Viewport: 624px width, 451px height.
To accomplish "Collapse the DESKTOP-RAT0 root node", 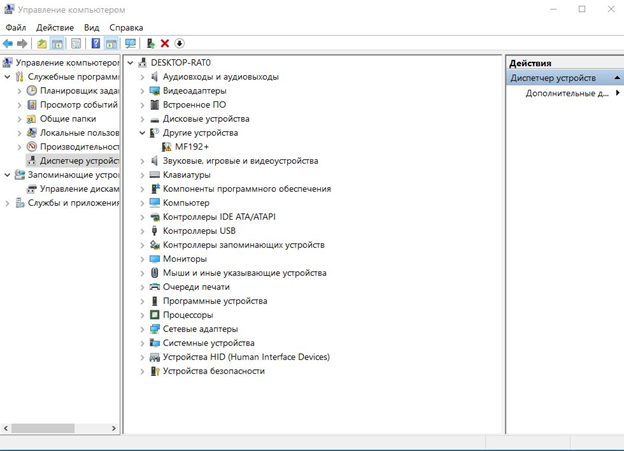I will (x=130, y=63).
